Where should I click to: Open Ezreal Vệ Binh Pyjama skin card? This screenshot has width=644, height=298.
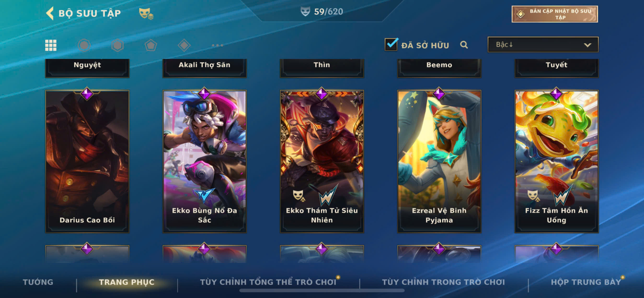(439, 161)
